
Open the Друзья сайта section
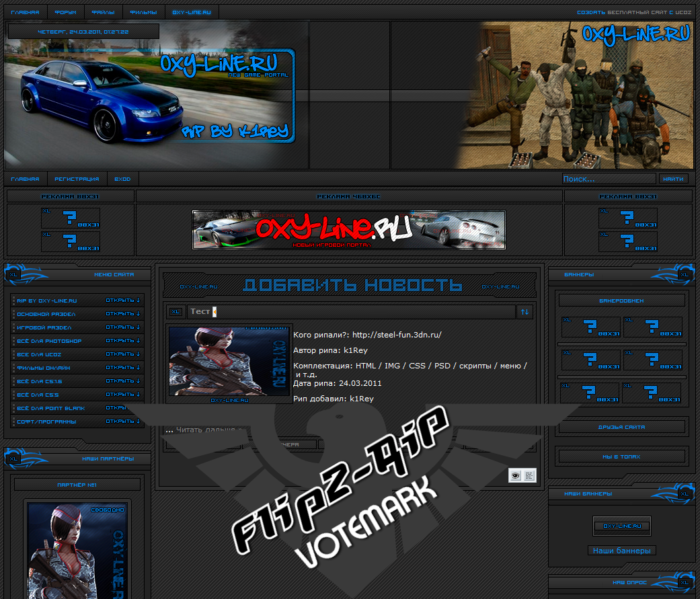tap(621, 427)
